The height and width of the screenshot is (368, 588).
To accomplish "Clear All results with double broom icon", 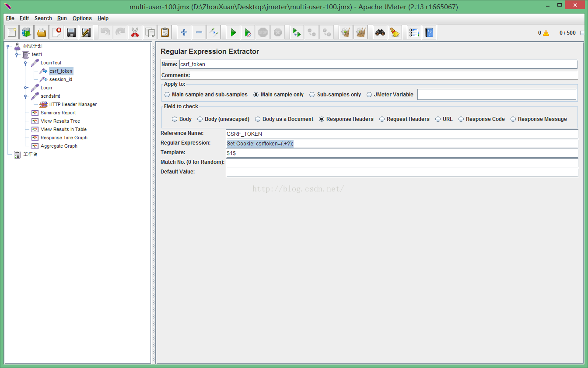I will [361, 32].
